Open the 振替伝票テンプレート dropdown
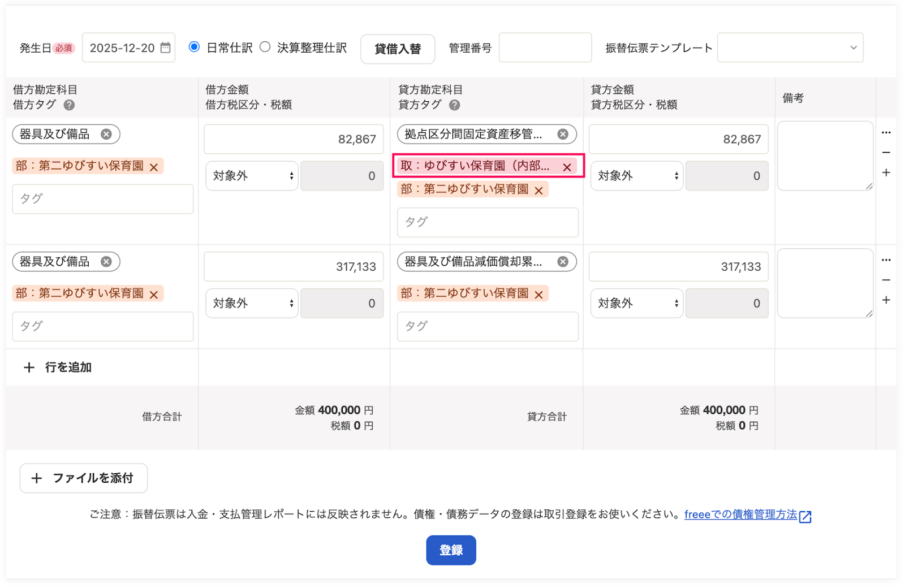Image resolution: width=905 pixels, height=588 pixels. (x=790, y=47)
